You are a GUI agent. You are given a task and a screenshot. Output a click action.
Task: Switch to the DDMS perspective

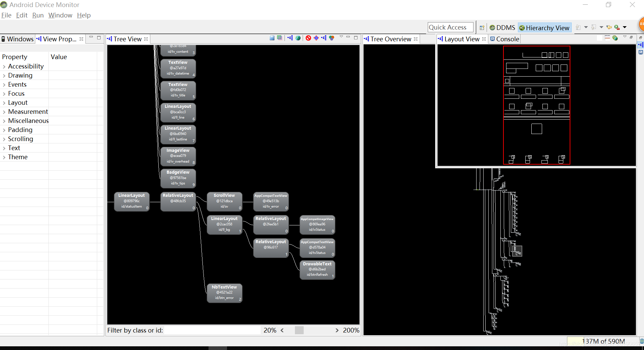tap(502, 28)
